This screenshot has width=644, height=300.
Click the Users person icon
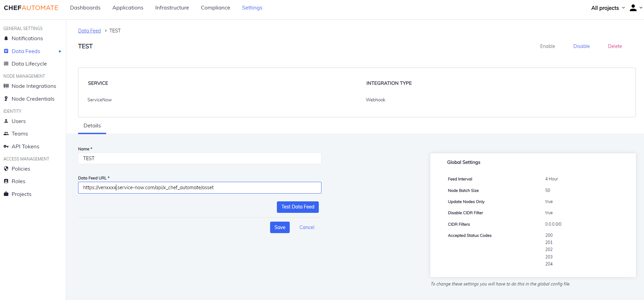pos(6,121)
